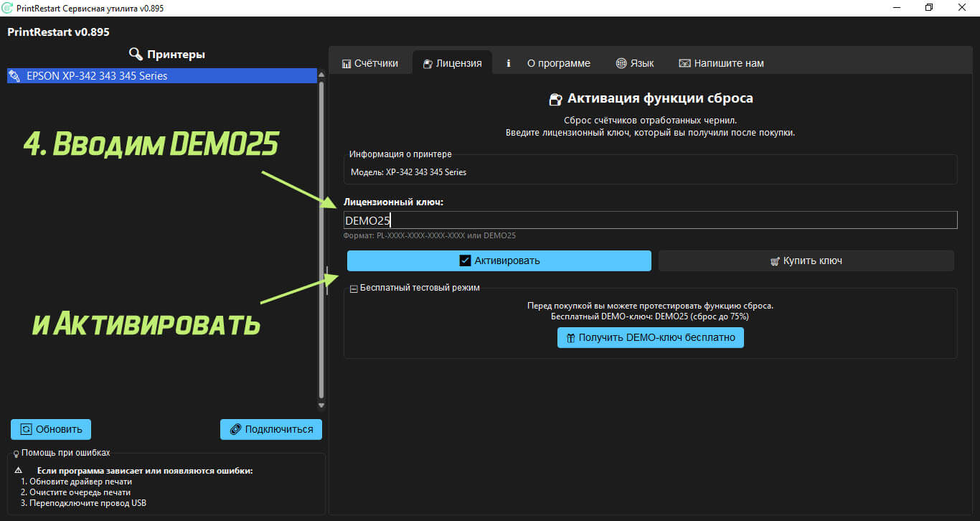Collapse the Бесплатный тестовый режим section
Viewport: 980px width, 521px height.
(x=354, y=288)
